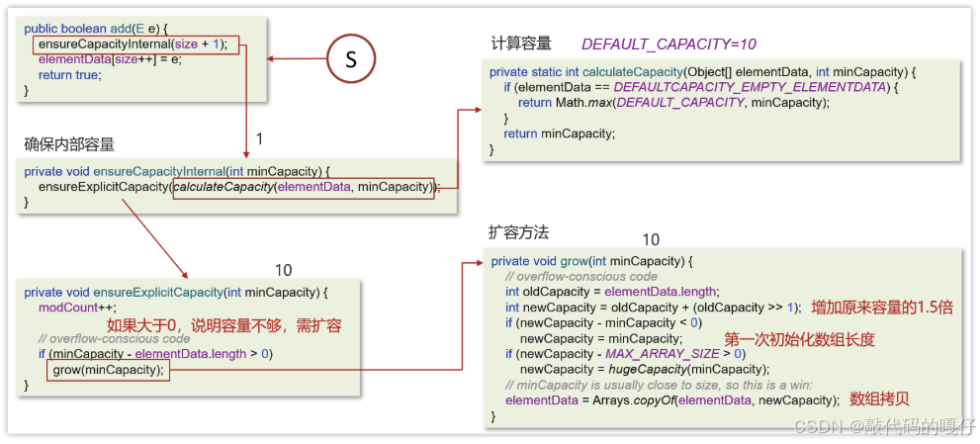Select 'private void ensureCapacityInternal(int minCapacity)' signature
The height and width of the screenshot is (444, 980).
177,171
